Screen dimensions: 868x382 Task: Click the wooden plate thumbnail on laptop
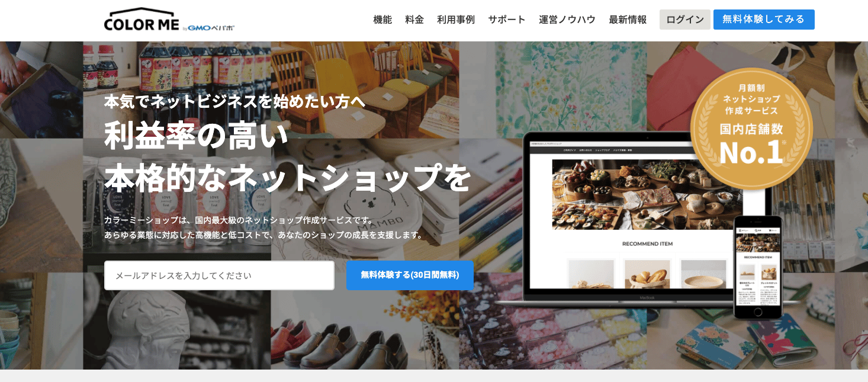coord(703,274)
